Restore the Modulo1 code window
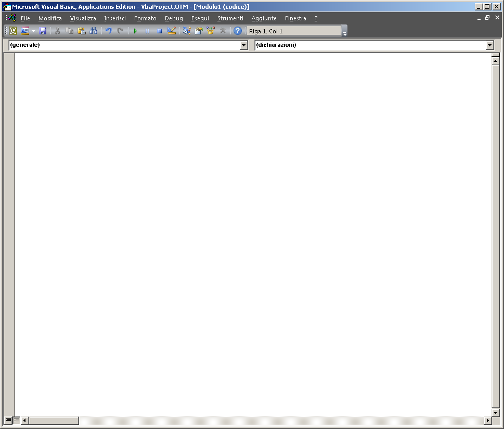504x429 pixels. [487, 18]
